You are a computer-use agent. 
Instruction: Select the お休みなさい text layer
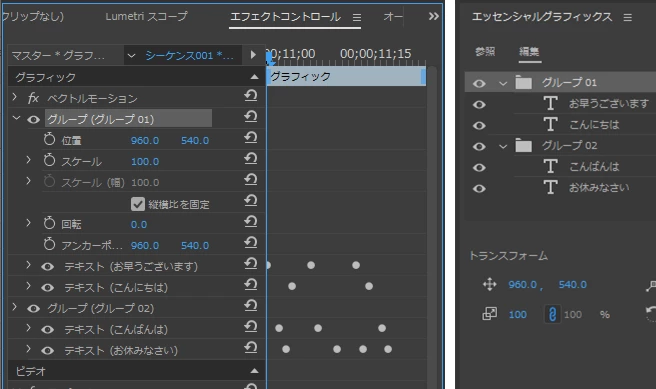point(599,187)
